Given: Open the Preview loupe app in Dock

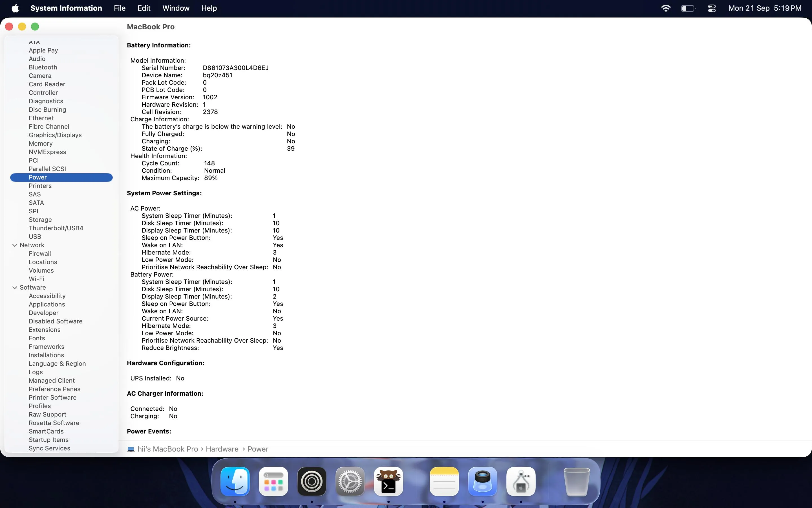Looking at the screenshot, I should pos(482,481).
